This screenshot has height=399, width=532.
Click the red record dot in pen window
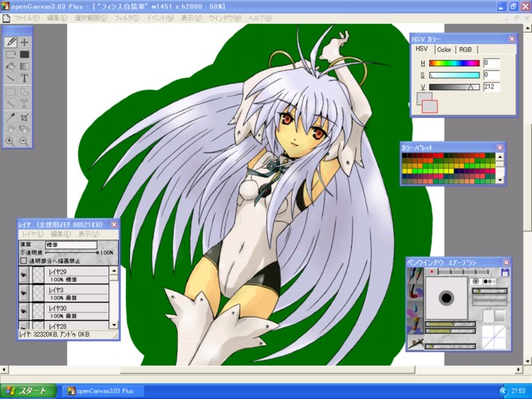coord(432,271)
